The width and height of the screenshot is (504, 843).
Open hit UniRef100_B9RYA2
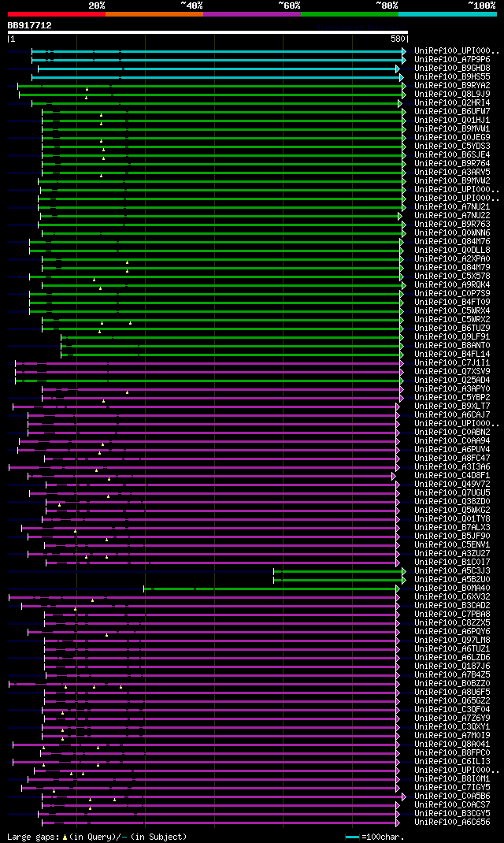click(x=452, y=86)
